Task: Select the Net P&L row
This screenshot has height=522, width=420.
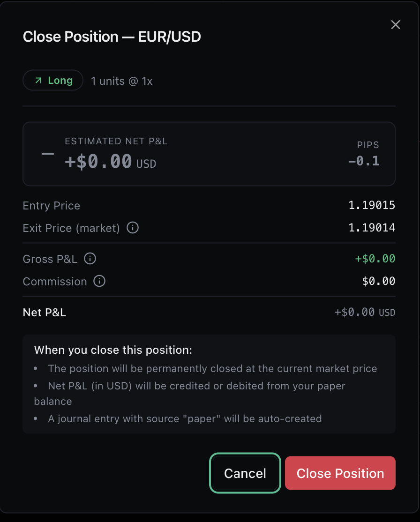Action: pos(209,312)
